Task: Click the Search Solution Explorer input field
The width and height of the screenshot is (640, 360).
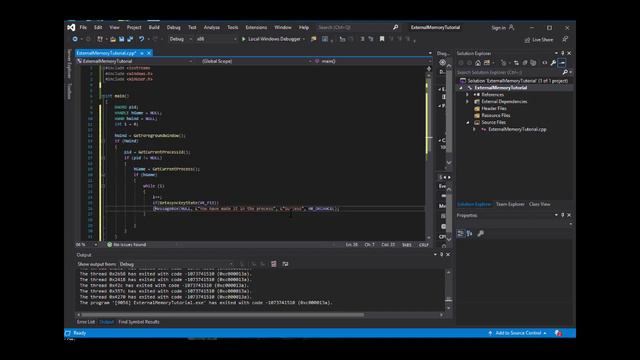Action: coord(509,72)
